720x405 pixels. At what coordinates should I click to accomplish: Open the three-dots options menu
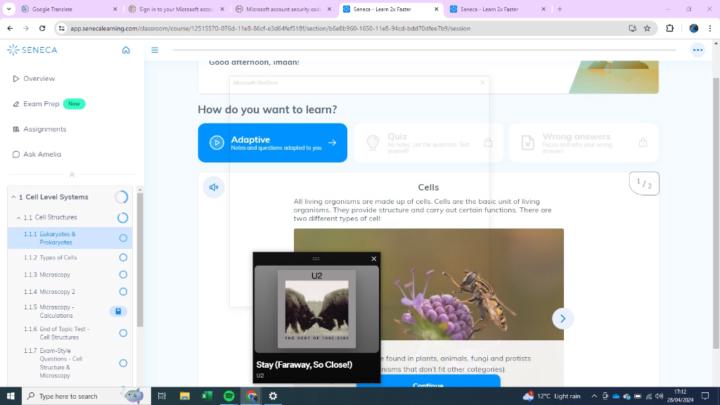tap(698, 50)
